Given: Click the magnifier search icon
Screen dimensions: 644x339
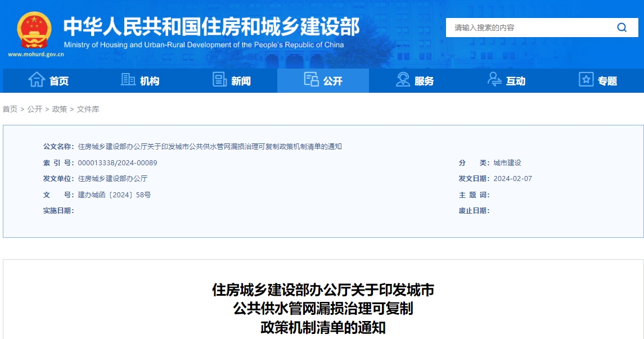Looking at the screenshot, I should click(622, 28).
